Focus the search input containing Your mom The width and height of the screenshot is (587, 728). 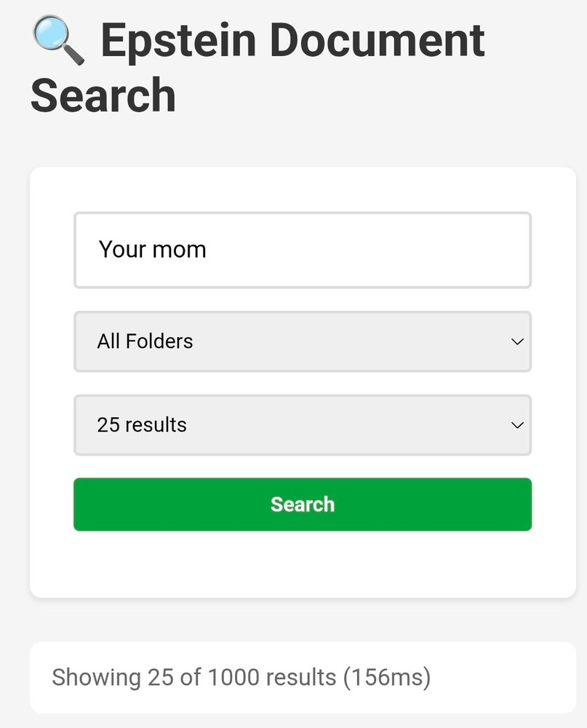[302, 250]
